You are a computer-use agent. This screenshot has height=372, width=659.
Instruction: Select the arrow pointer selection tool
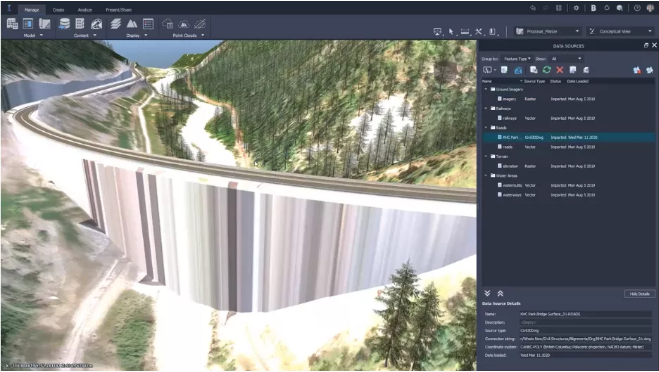[451, 32]
